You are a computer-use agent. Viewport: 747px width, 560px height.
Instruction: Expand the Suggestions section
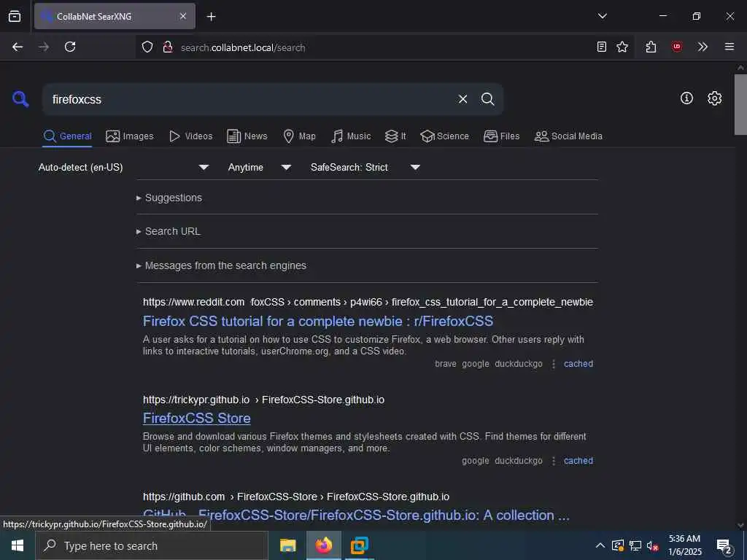(x=169, y=198)
